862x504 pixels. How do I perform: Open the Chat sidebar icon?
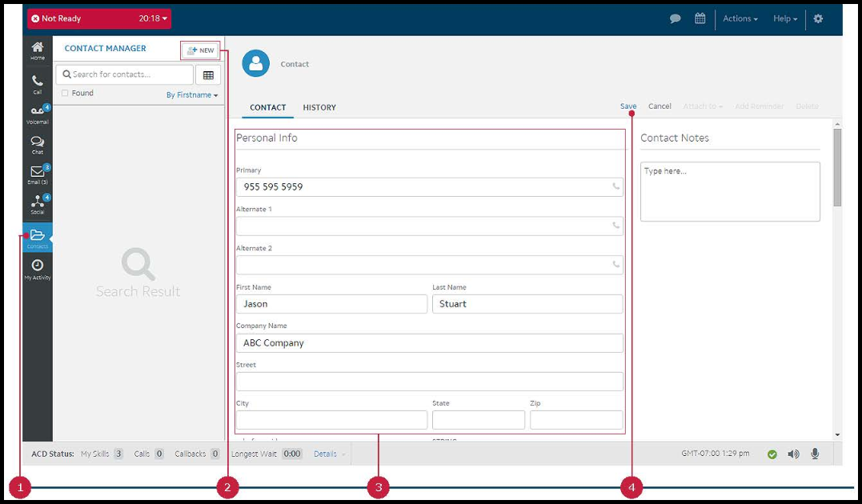[38, 144]
